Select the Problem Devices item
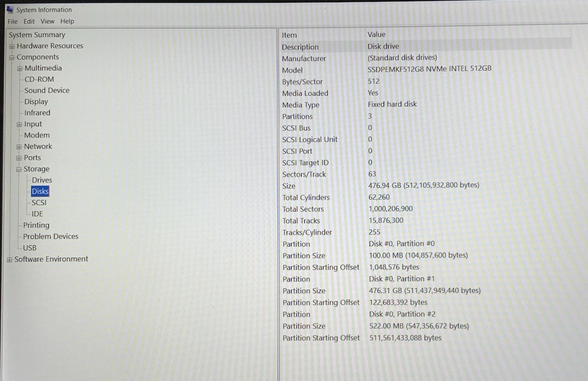588x381 pixels. point(51,237)
